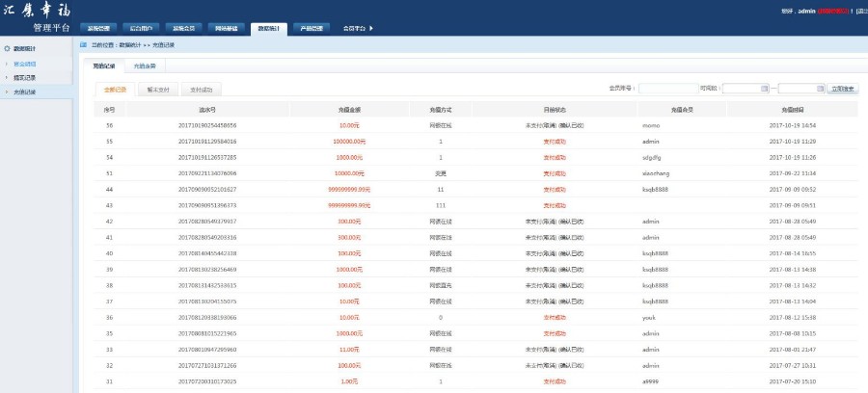This screenshot has height=393, width=868.
Task: Click the 充值时间 column header
Action: pyautogui.click(x=793, y=110)
